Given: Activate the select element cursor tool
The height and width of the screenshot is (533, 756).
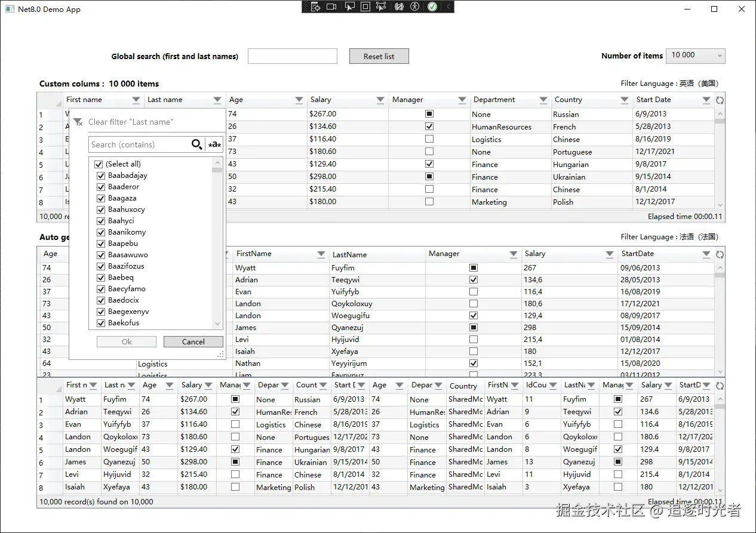Looking at the screenshot, I should pos(349,7).
